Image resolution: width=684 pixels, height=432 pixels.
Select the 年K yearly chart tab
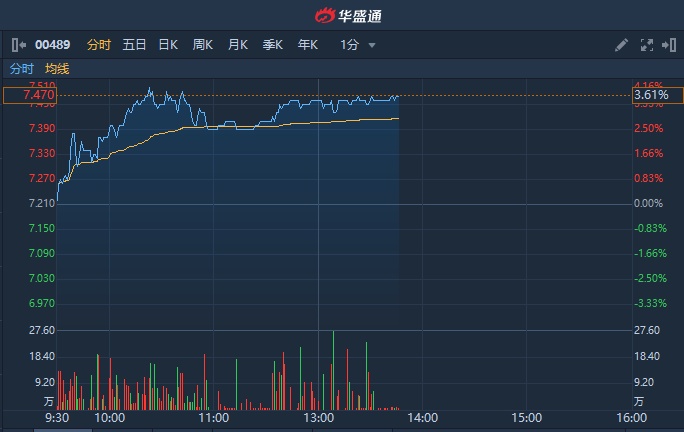tap(308, 45)
